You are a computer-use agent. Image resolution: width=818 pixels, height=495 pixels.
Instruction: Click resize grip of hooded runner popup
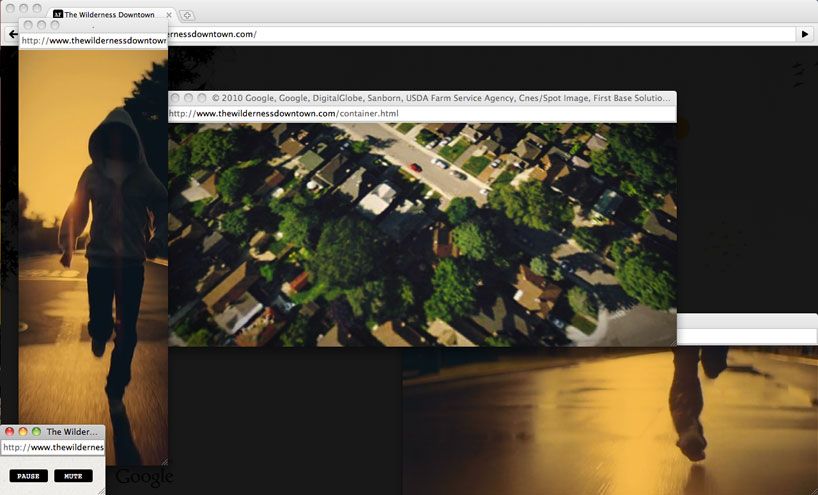pos(163,460)
